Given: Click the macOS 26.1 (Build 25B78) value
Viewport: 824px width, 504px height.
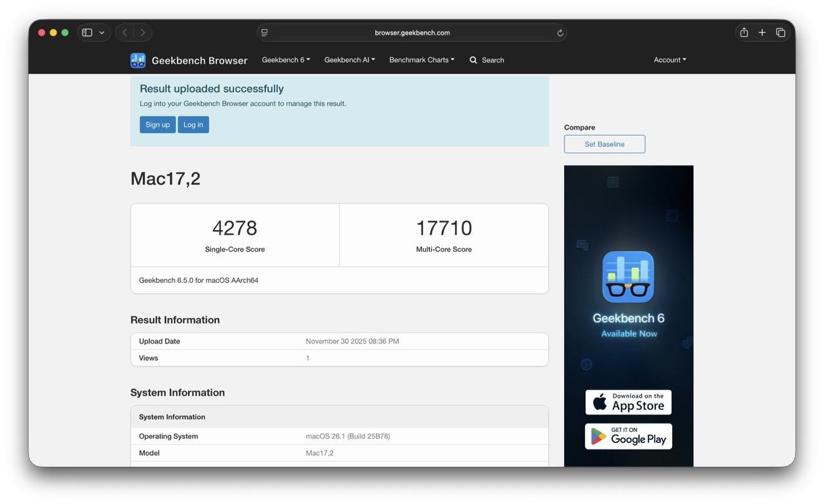Looking at the screenshot, I should click(x=348, y=436).
